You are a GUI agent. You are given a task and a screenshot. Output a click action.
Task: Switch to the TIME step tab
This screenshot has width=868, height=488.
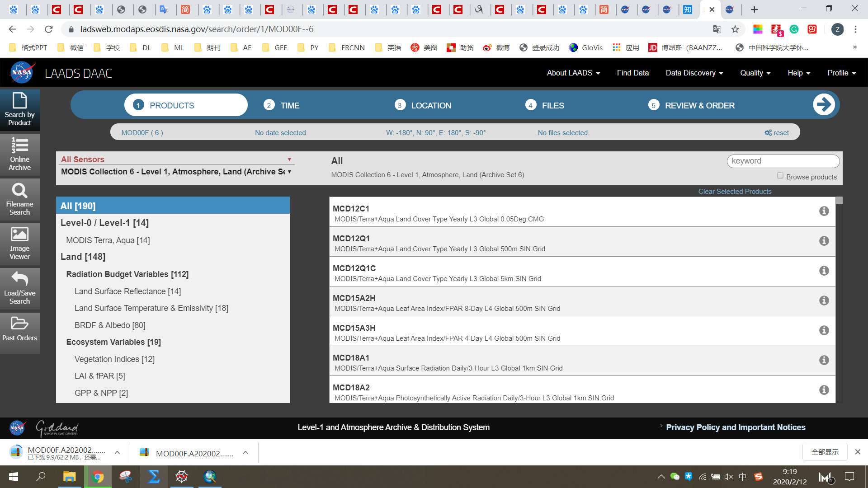point(282,105)
